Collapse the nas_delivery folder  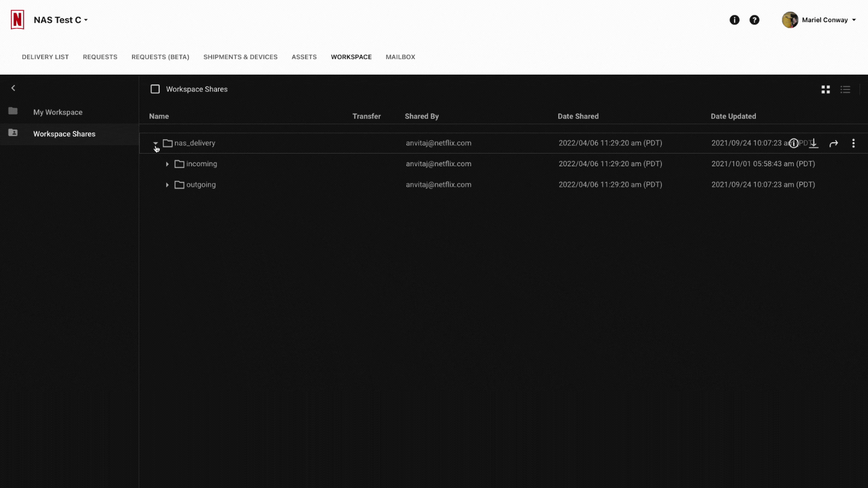[x=156, y=143]
